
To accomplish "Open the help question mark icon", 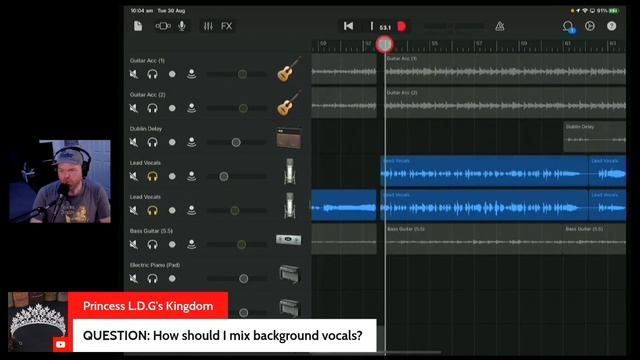I will (611, 26).
